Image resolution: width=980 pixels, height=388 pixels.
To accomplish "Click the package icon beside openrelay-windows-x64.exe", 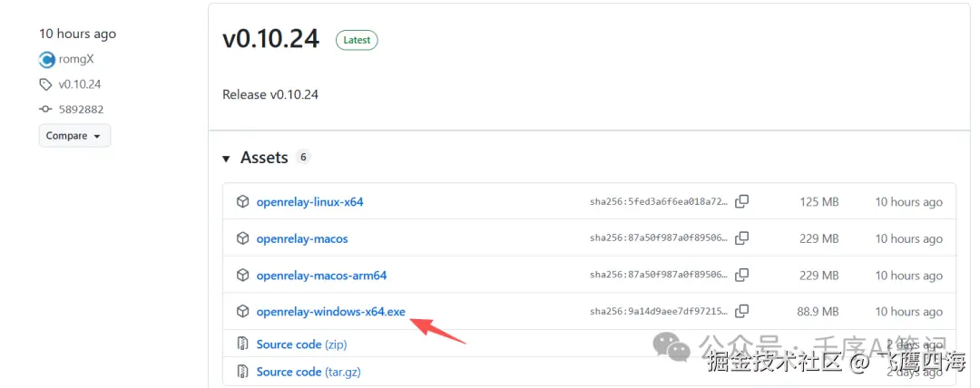I will tap(242, 311).
